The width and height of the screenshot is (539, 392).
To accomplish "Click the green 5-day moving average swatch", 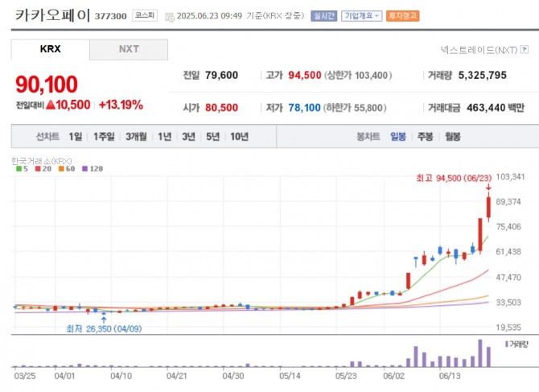I will [19, 169].
